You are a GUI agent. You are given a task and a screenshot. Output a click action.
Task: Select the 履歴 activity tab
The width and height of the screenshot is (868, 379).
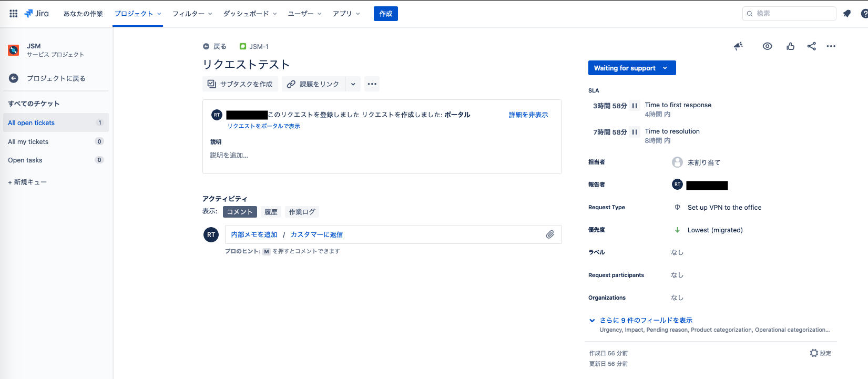click(x=271, y=212)
